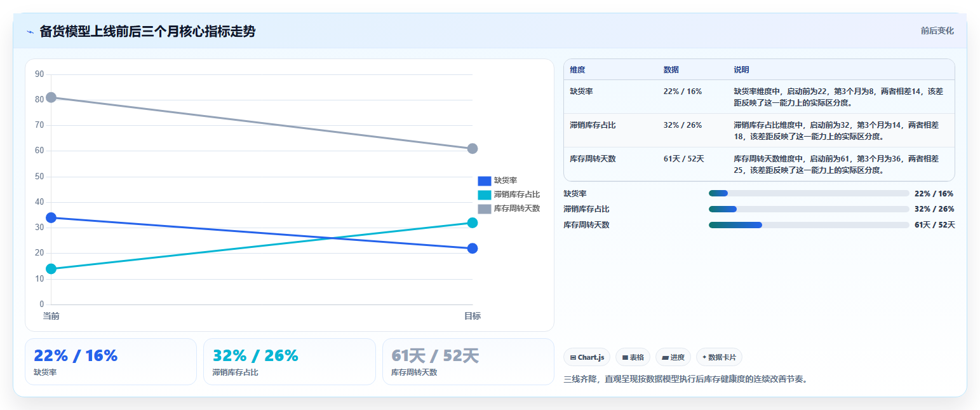The width and height of the screenshot is (980, 410).
Task: Click the 滞销库存占比 row description text
Action: (x=836, y=130)
